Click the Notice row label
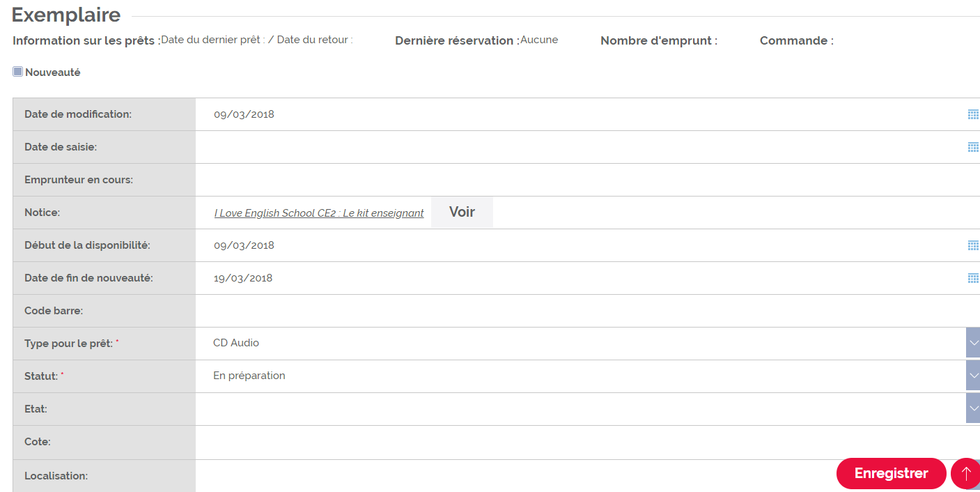This screenshot has width=980, height=492. (x=42, y=213)
